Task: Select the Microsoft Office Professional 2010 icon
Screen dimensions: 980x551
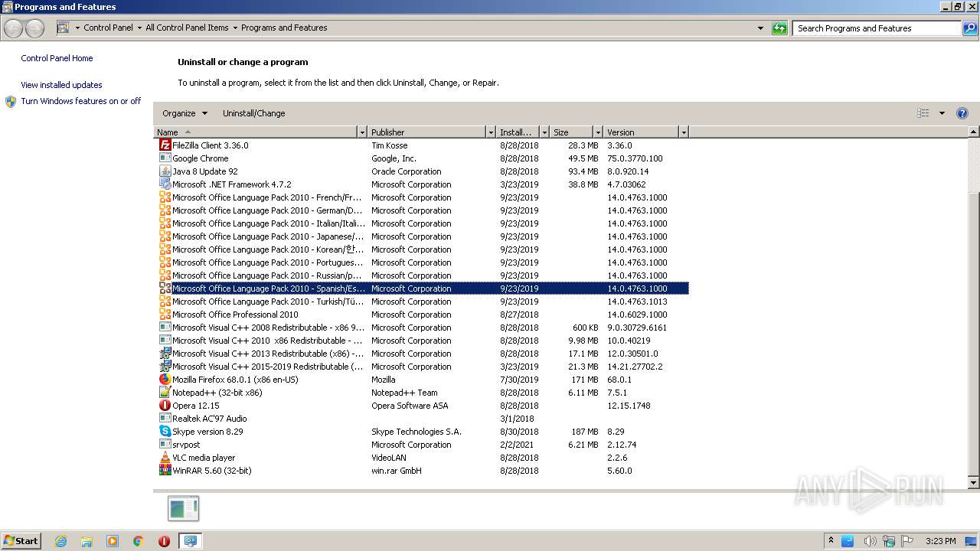Action: tap(165, 315)
